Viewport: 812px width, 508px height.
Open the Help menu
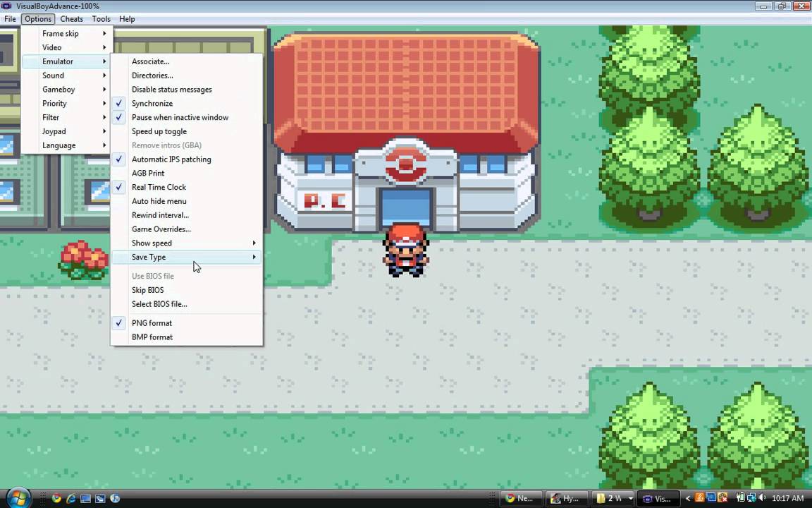click(x=127, y=19)
